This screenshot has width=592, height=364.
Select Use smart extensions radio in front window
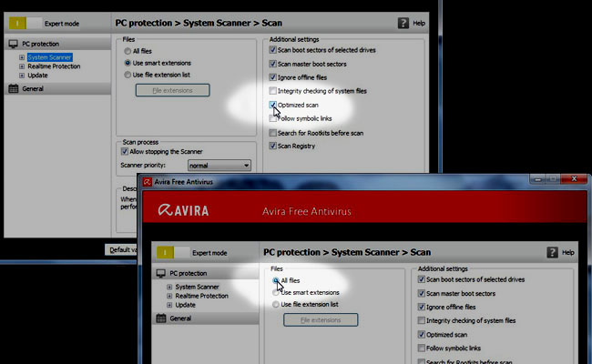click(x=276, y=292)
